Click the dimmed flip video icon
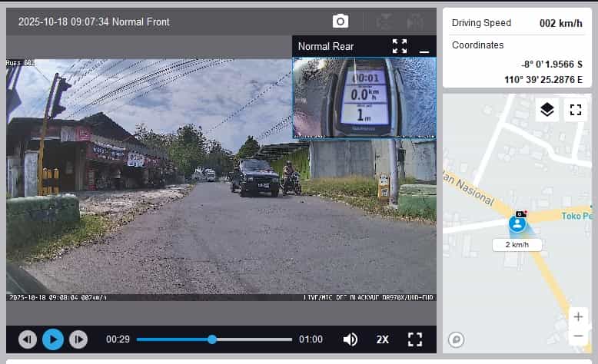Viewport: 598px width, 364px height. click(384, 22)
